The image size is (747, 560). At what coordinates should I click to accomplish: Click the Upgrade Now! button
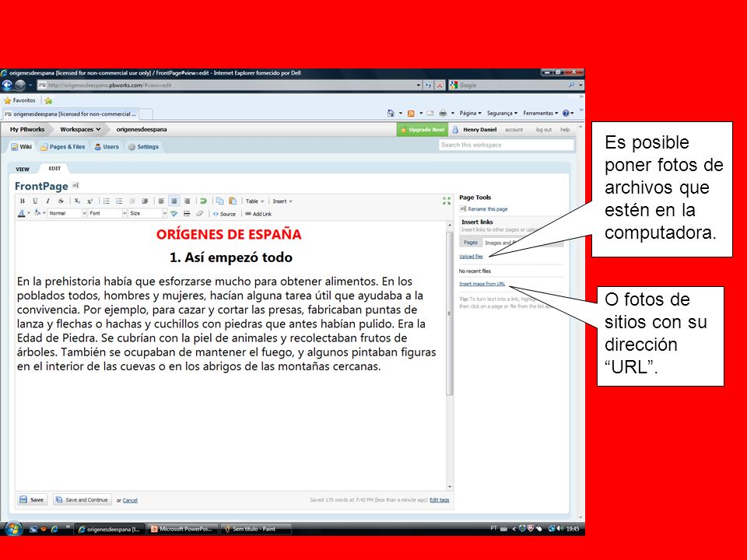pos(423,130)
